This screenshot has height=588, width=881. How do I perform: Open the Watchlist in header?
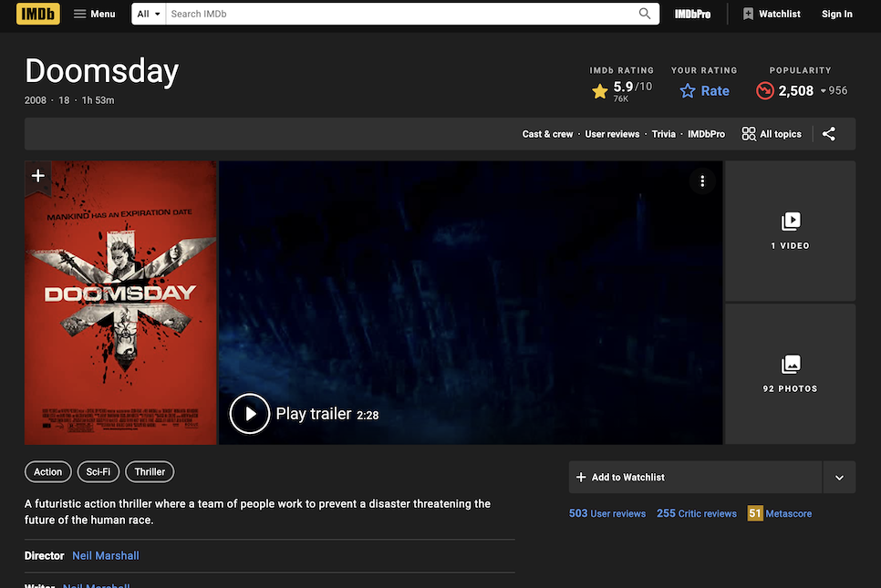pos(772,14)
